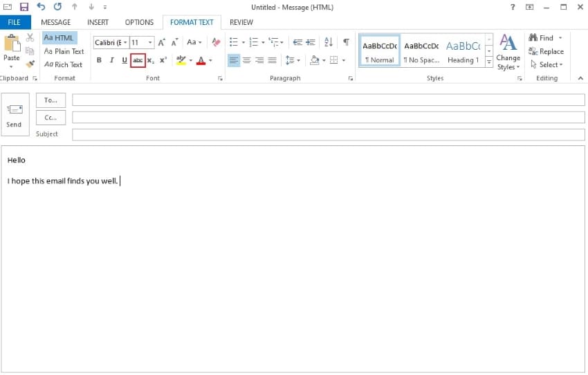588x375 pixels.
Task: Click the To... button
Action: [50, 100]
